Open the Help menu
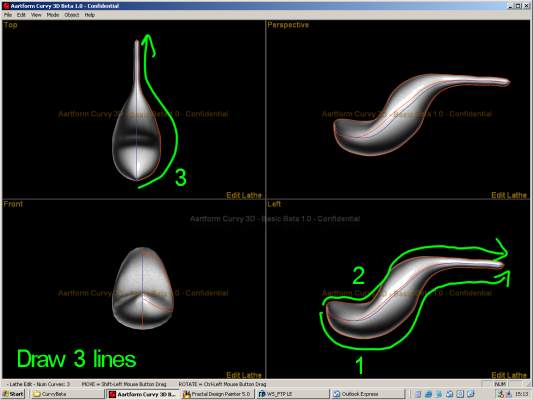The image size is (533, 400). tap(90, 15)
